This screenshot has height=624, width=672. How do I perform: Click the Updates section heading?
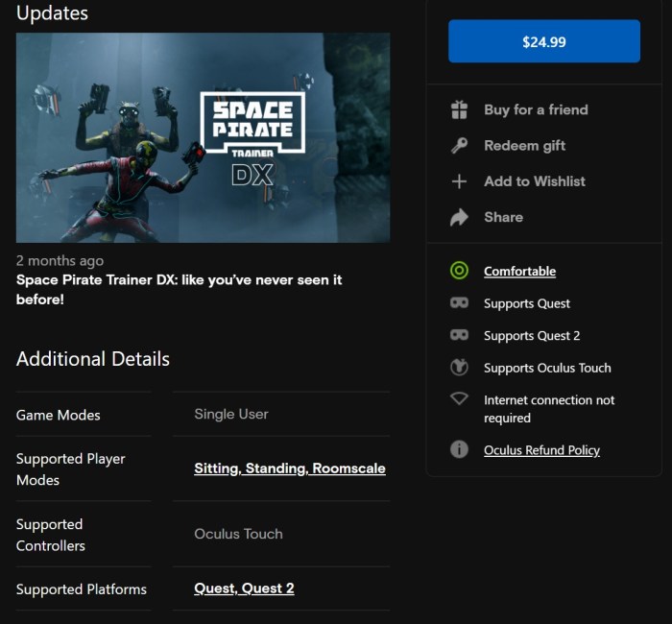tap(52, 12)
